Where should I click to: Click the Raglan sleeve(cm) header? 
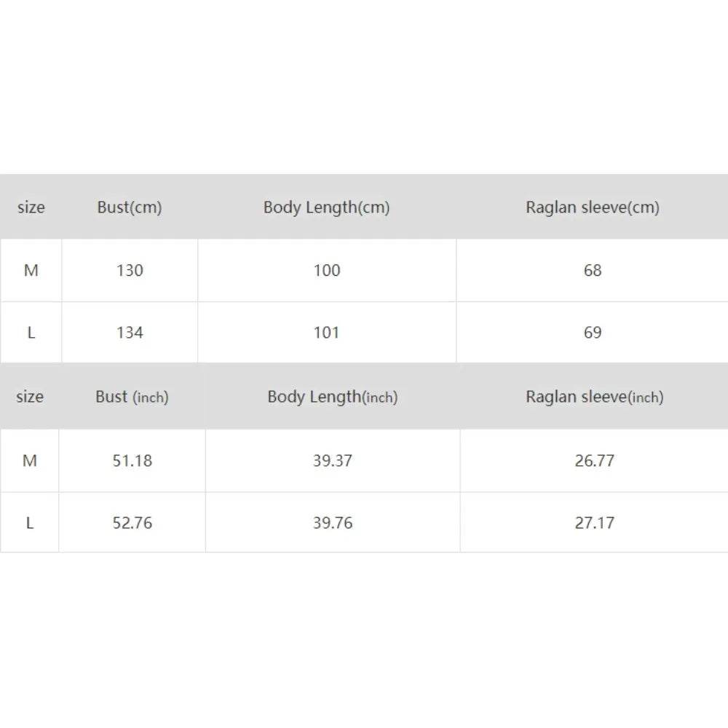click(593, 207)
